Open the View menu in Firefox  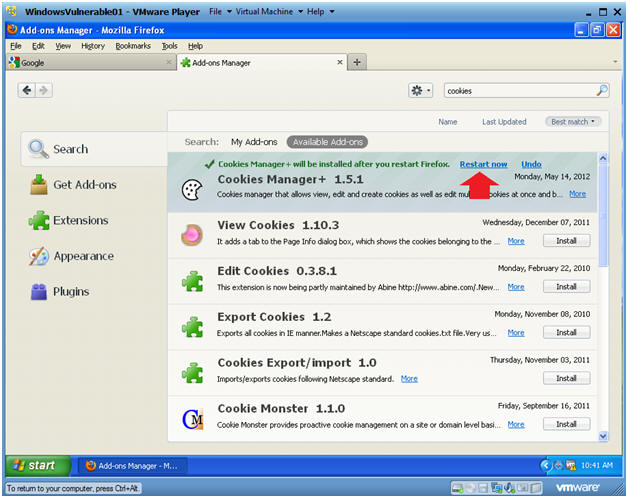[63, 46]
